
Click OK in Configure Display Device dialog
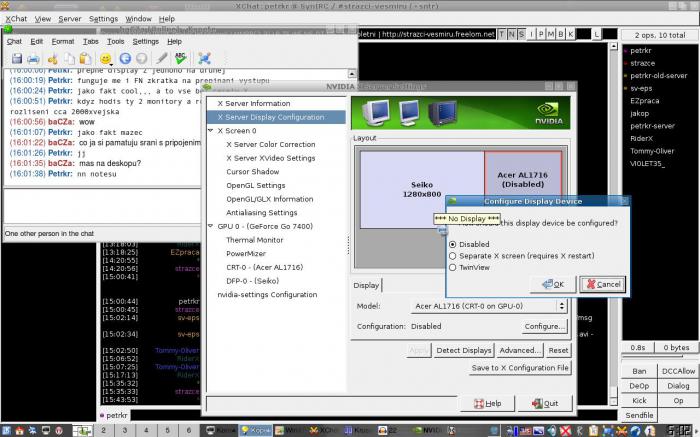[x=553, y=284]
